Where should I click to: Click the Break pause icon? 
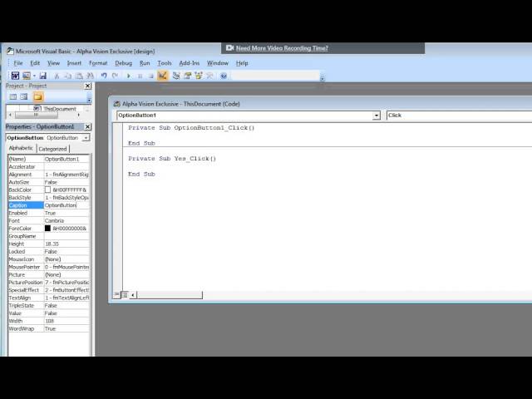point(140,76)
